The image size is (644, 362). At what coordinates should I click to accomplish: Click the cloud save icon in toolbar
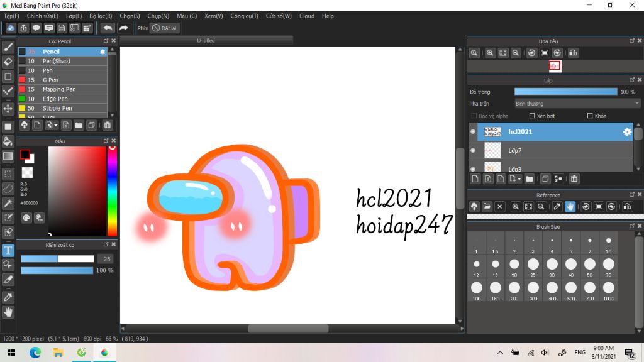11,28
